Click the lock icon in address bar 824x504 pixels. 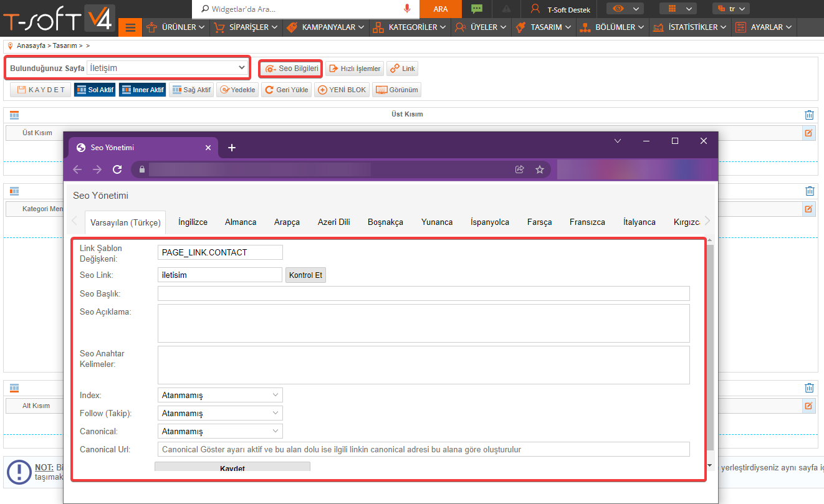point(142,169)
